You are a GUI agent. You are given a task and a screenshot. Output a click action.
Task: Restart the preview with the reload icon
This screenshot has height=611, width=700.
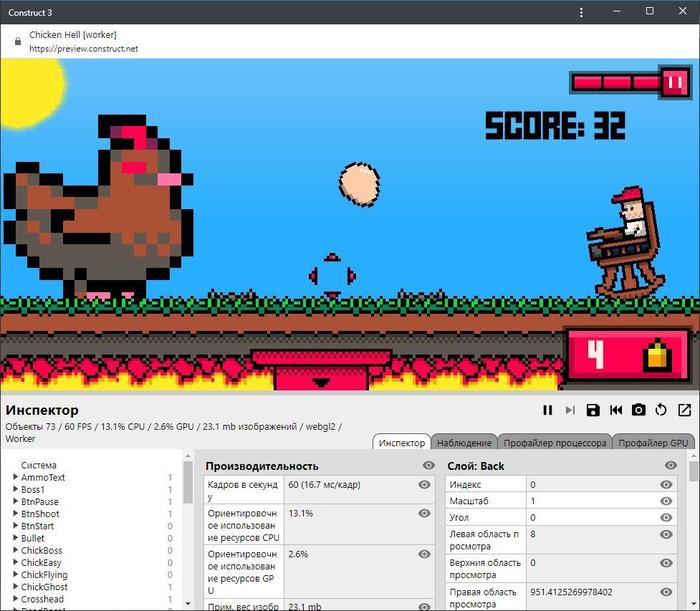pos(661,410)
